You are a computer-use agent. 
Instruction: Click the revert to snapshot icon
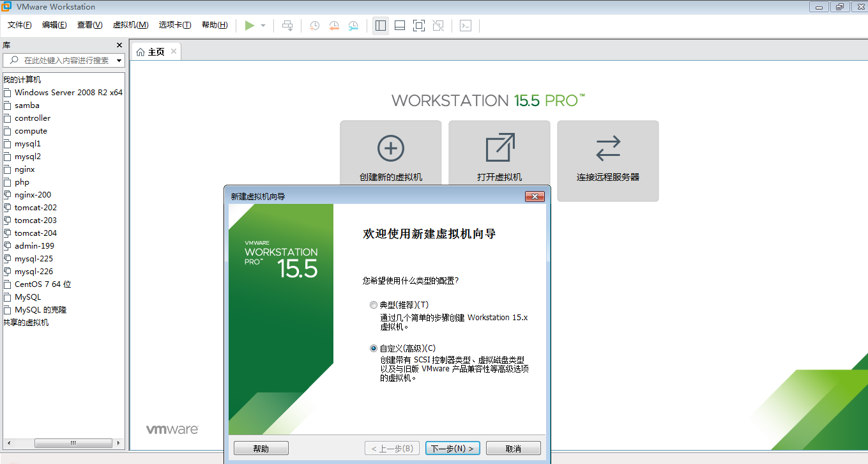coord(334,26)
